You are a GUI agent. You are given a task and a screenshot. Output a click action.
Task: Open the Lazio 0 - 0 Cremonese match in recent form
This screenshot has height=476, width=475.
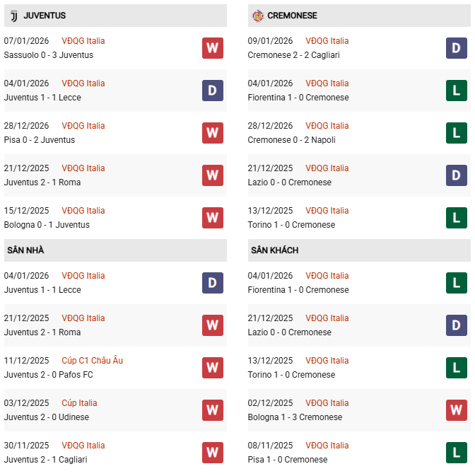289,182
